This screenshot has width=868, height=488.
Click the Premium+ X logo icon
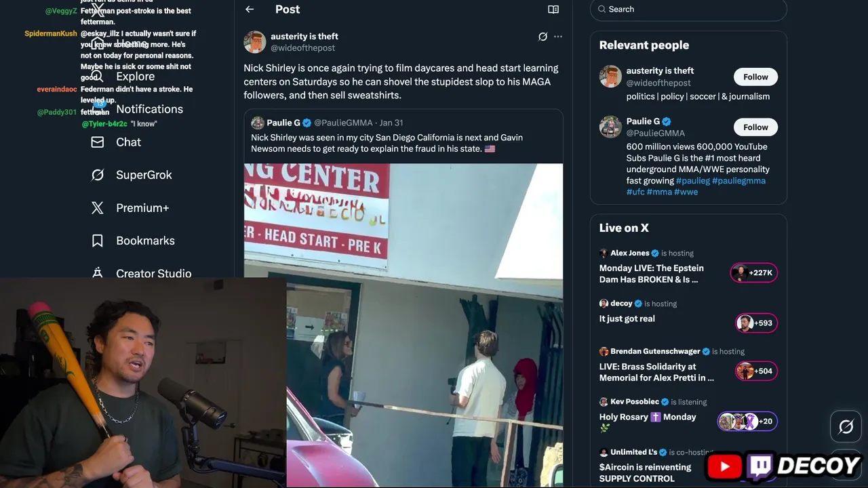[98, 208]
